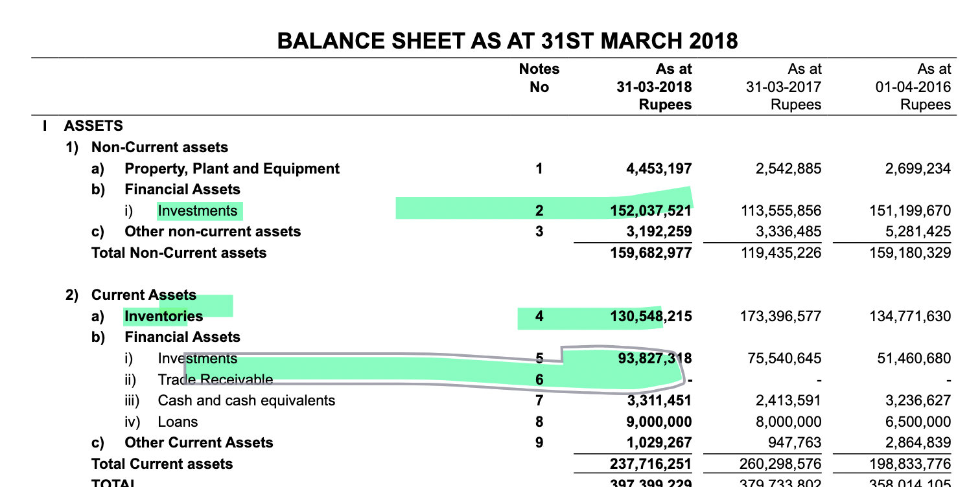Select the 'Loans' row label

[x=178, y=422]
